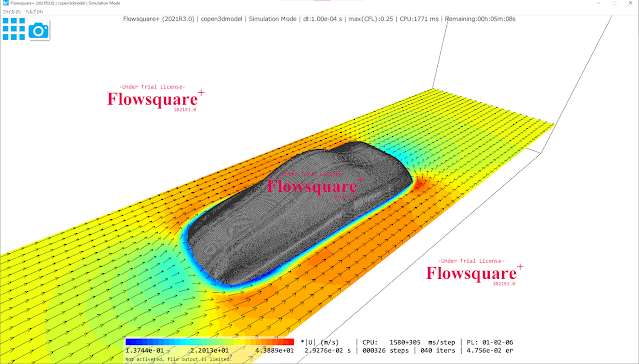Maximize the Flowsquare+ window

(614, 3)
